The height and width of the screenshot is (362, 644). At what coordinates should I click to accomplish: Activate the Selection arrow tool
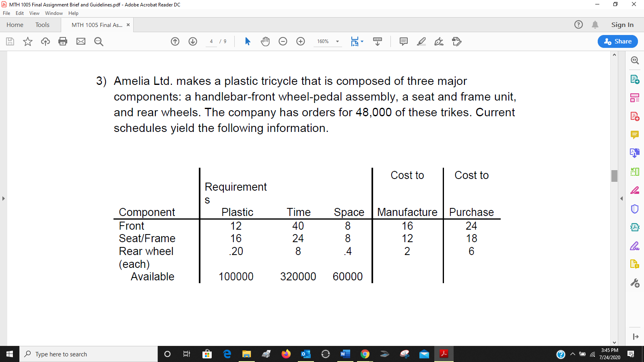click(x=248, y=41)
